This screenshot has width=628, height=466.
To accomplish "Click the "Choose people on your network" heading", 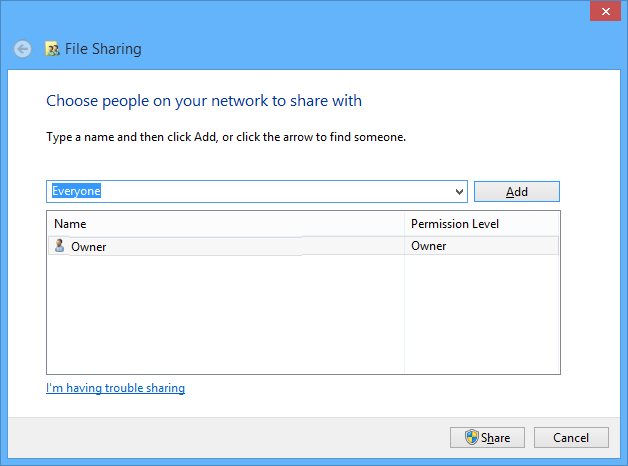I will [204, 101].
